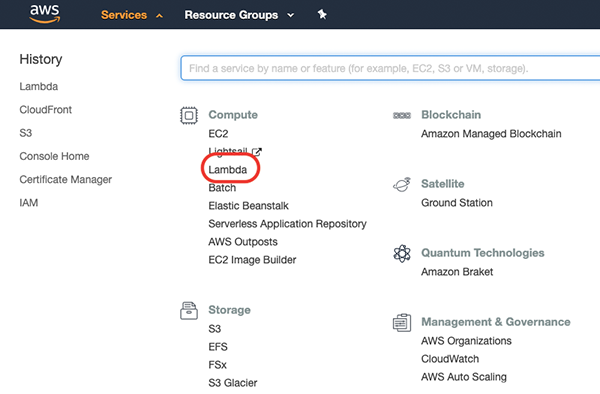Screen dimensions: 600x394
Task: Click the Blockchain category icon
Action: point(402,115)
